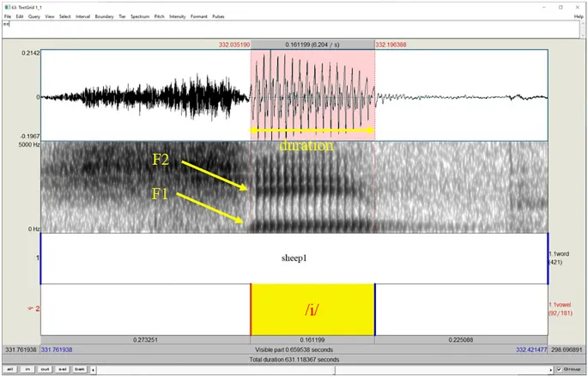Open the Help menu

pyautogui.click(x=579, y=16)
